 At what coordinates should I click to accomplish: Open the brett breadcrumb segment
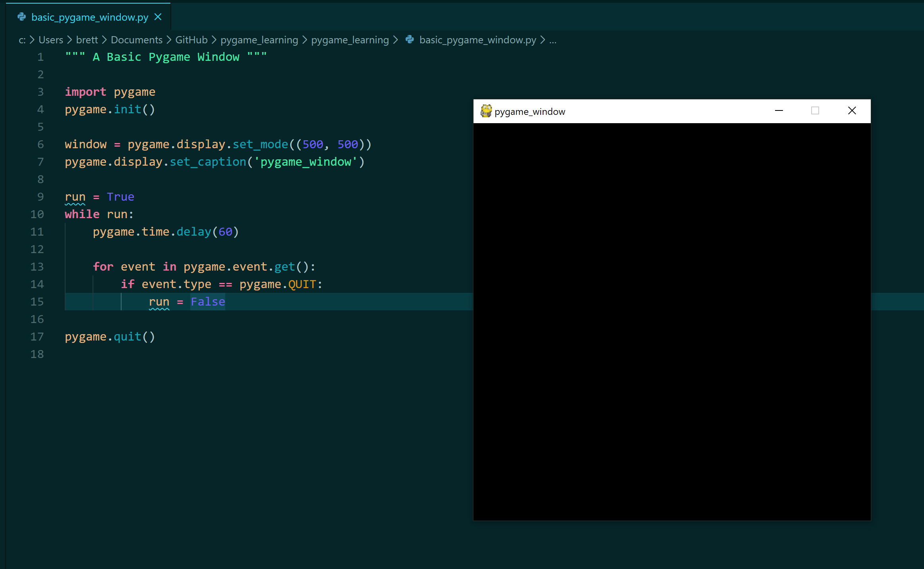(x=87, y=40)
